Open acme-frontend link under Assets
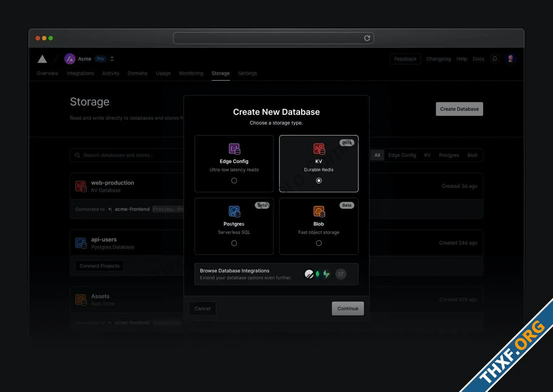553x392 pixels. (x=132, y=323)
